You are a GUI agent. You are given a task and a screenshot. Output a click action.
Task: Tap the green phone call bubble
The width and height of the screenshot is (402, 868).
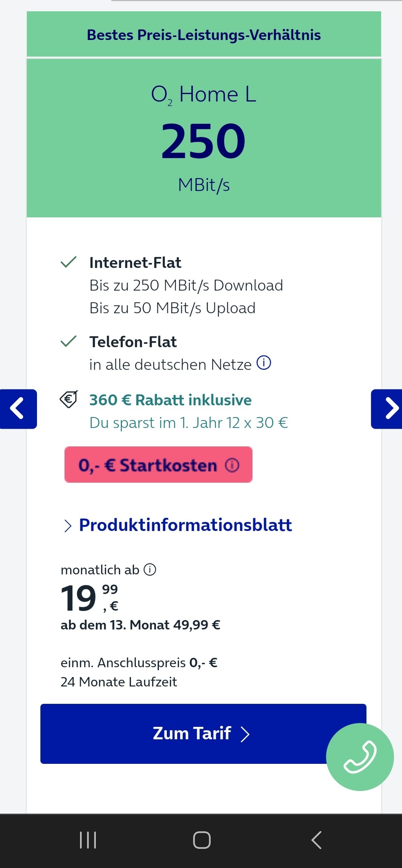(x=360, y=757)
